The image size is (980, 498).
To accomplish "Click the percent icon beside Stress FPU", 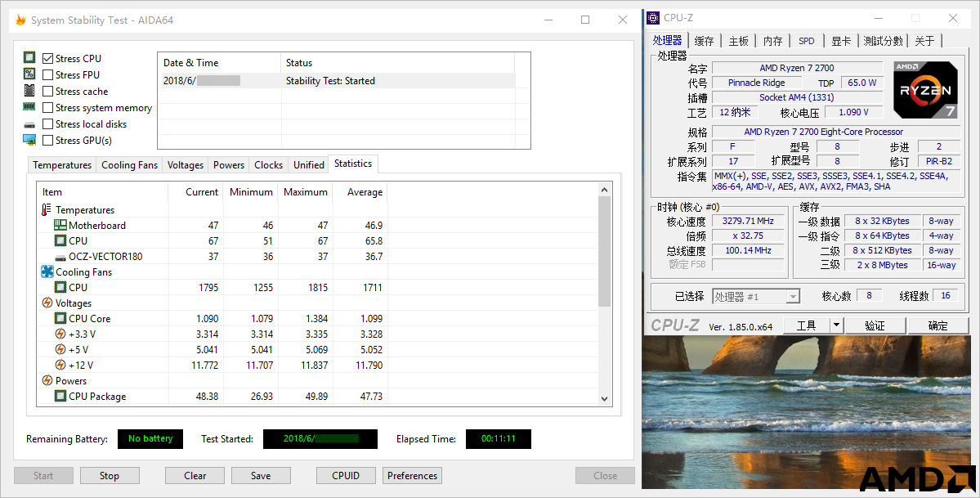I will click(x=29, y=74).
